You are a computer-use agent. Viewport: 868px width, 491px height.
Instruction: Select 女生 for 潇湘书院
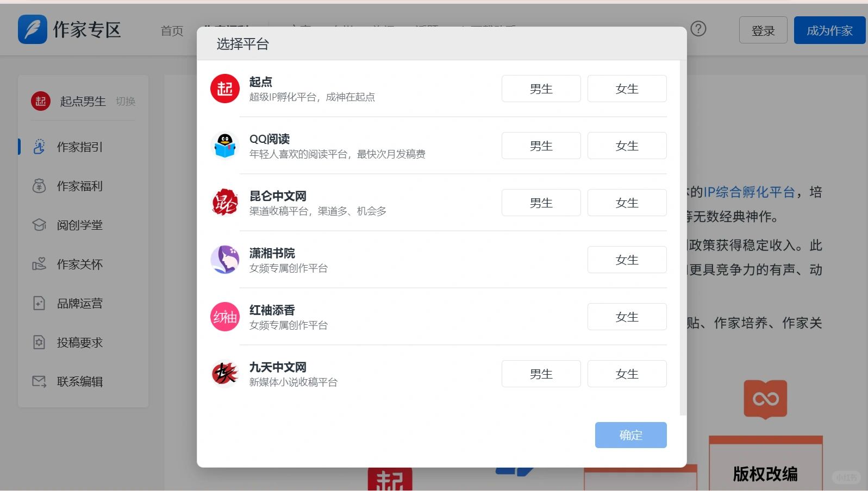[627, 260]
